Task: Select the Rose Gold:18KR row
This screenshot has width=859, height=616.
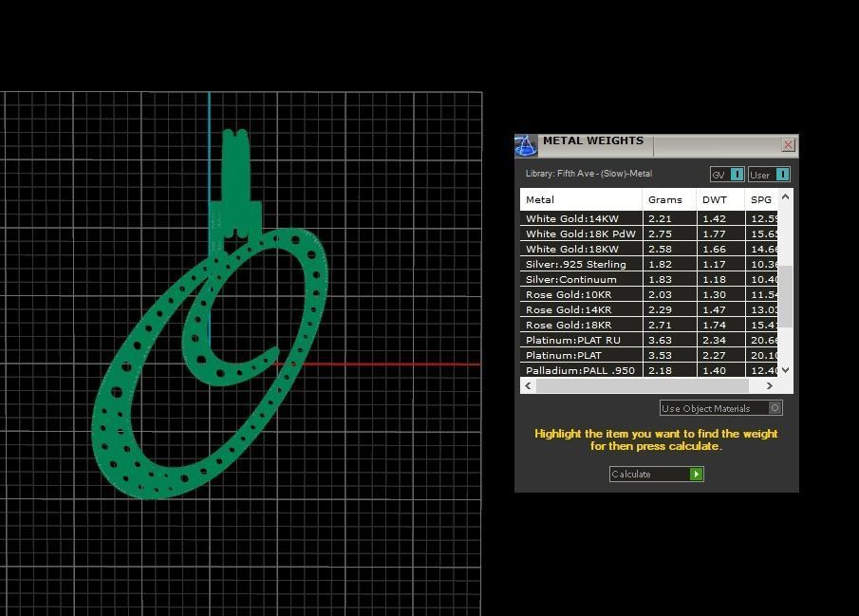Action: (648, 325)
